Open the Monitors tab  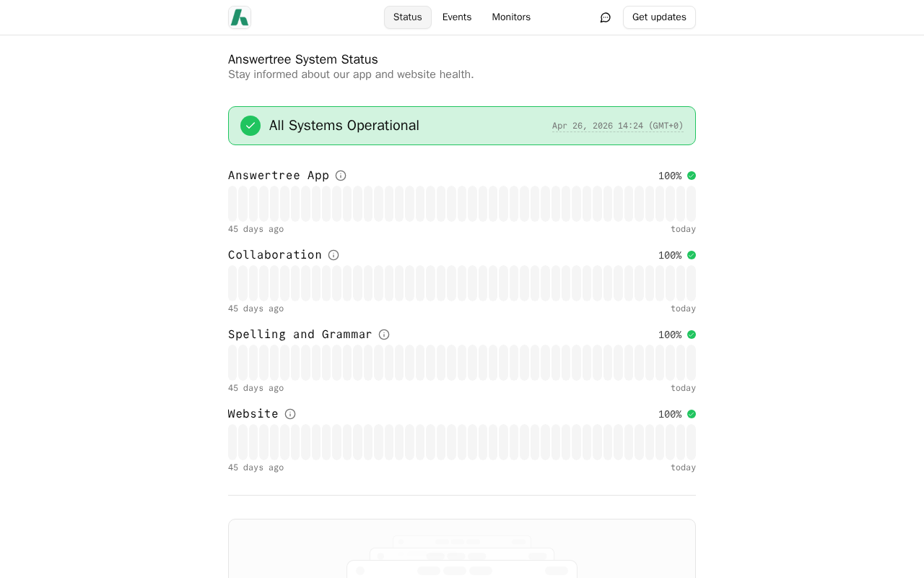(x=511, y=17)
